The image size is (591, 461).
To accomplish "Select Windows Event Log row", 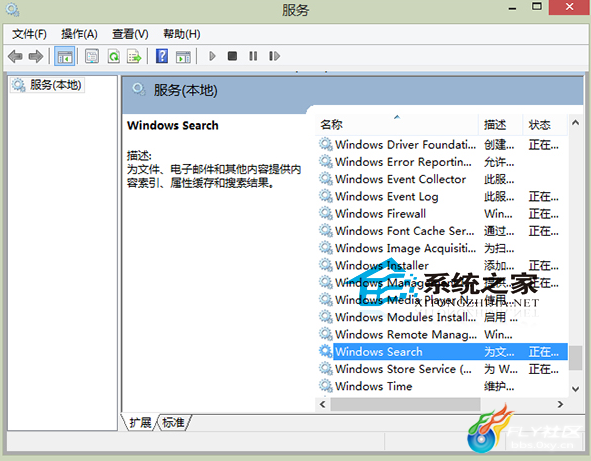I will [442, 197].
